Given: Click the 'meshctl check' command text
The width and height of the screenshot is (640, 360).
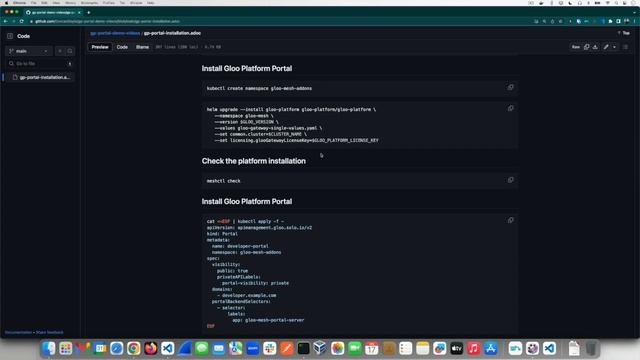Looking at the screenshot, I should (x=223, y=181).
